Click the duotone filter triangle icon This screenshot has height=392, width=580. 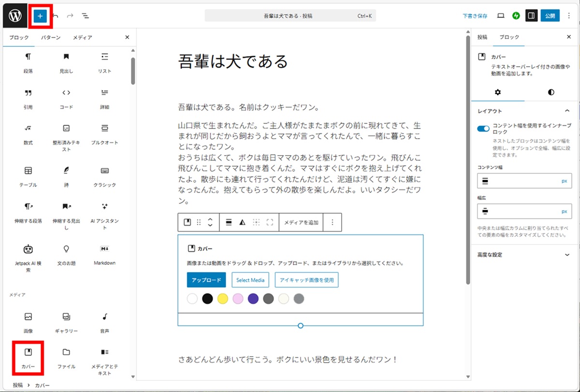tap(243, 222)
